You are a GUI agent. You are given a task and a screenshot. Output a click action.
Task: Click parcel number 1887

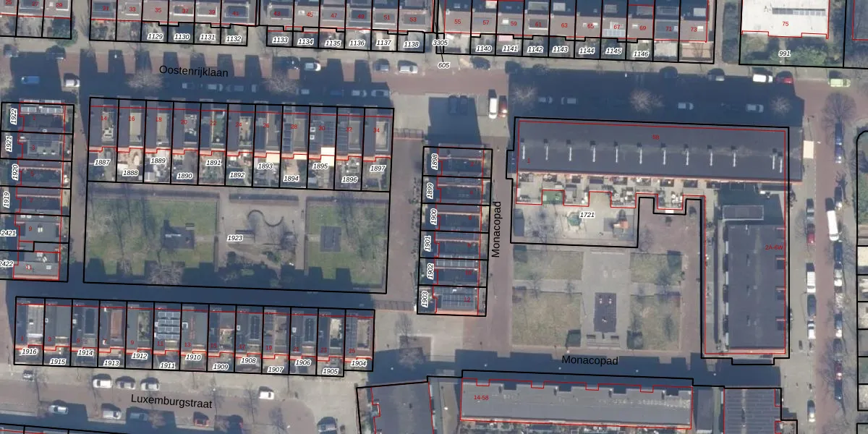[102, 162]
